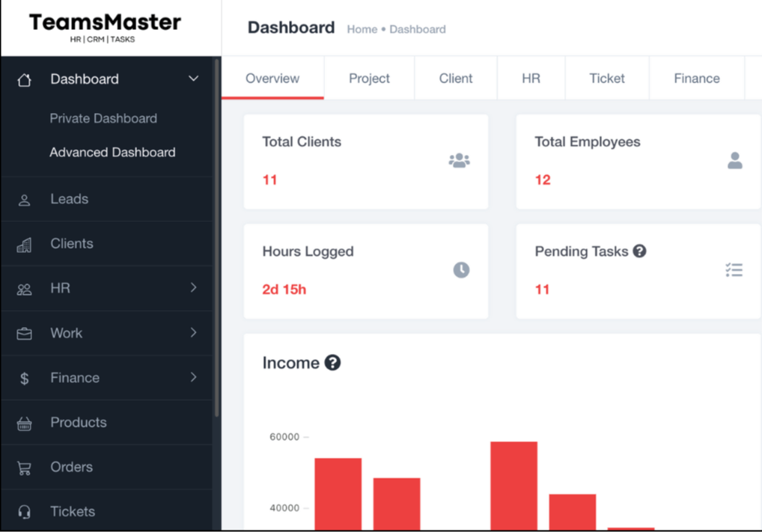
Task: Expand the HR submenu arrow
Action: (193, 288)
